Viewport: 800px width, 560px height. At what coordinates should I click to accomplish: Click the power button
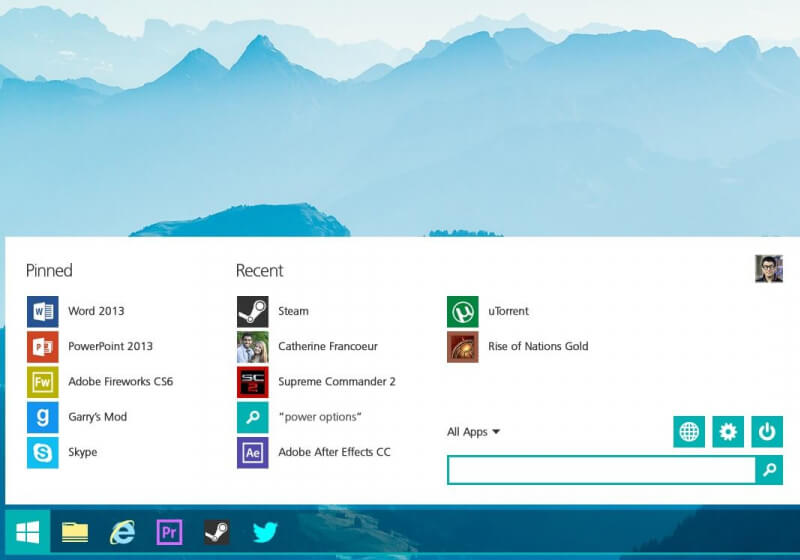tap(767, 431)
